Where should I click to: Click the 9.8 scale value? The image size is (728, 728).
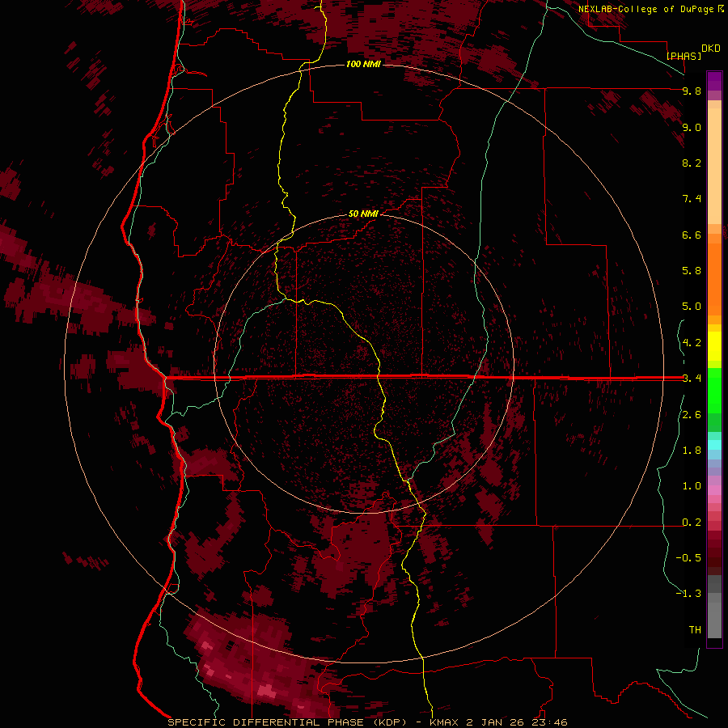pos(692,91)
